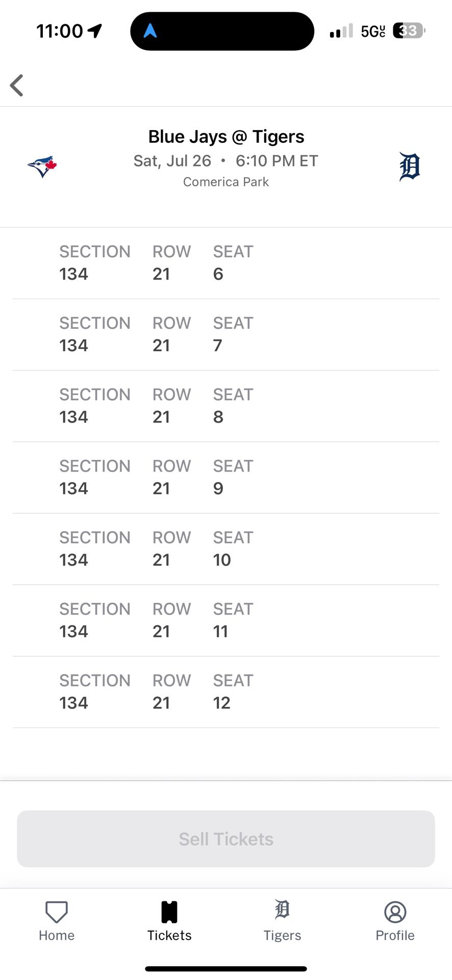
Task: Select the Seat 9 ticket row
Action: (x=226, y=477)
